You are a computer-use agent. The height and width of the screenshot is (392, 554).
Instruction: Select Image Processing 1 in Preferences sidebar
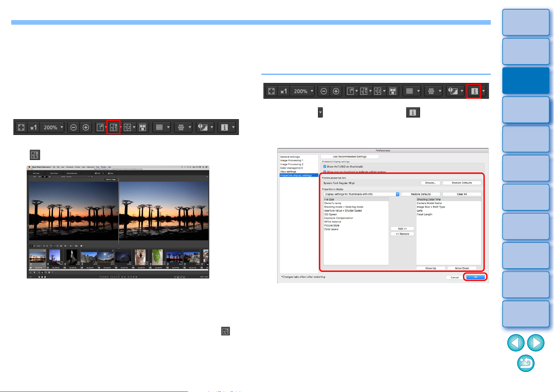(x=292, y=161)
